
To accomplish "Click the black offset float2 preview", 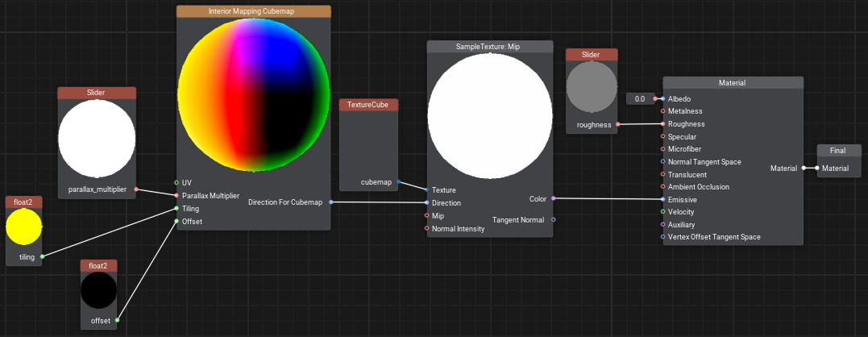I will coord(98,290).
